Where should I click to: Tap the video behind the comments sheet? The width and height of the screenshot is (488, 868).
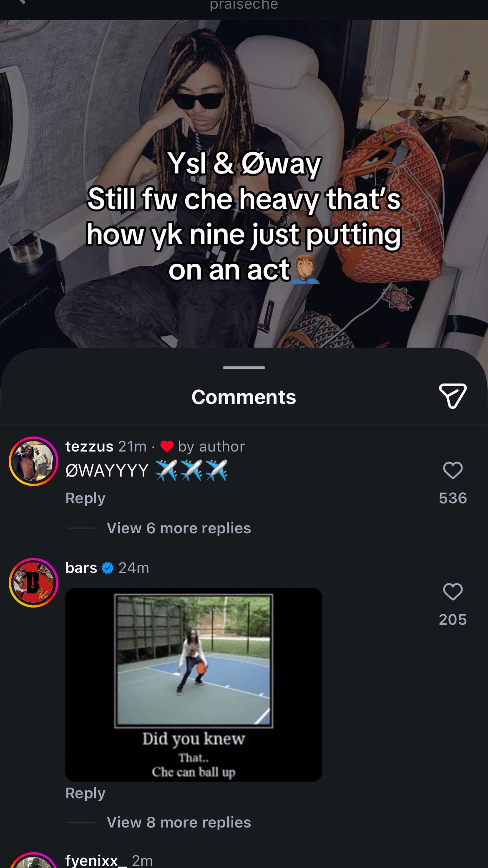tap(244, 184)
